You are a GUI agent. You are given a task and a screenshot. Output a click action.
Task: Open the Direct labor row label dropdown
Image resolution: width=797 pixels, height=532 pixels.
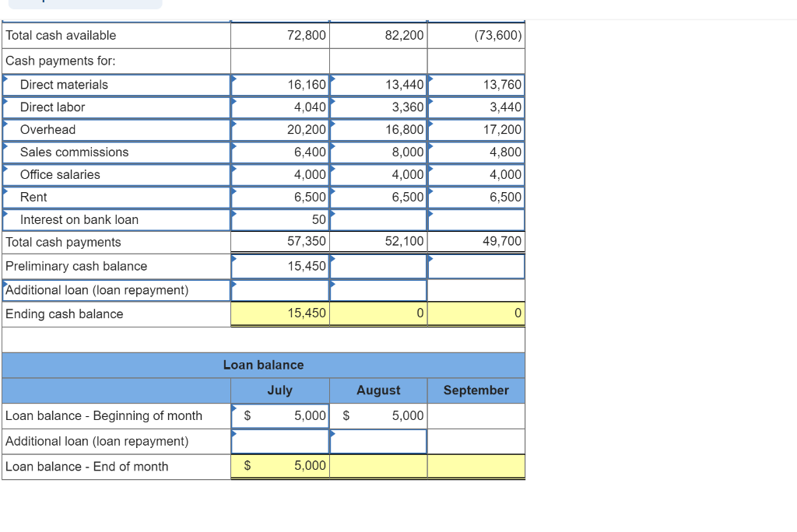pos(117,107)
